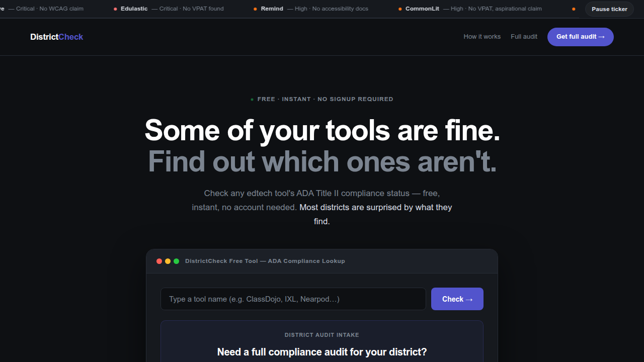Click the DistrictCheck logo
This screenshot has width=644, height=362.
57,37
